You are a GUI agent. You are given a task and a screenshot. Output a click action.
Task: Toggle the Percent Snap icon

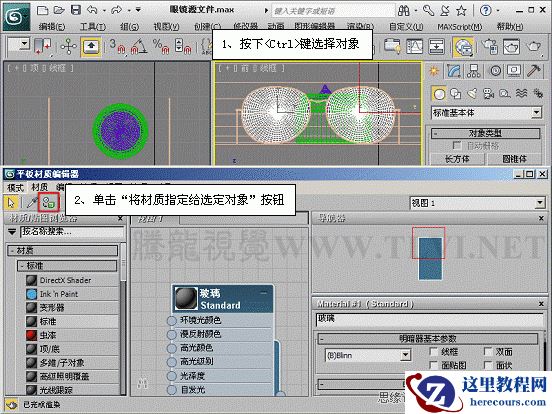(x=161, y=46)
